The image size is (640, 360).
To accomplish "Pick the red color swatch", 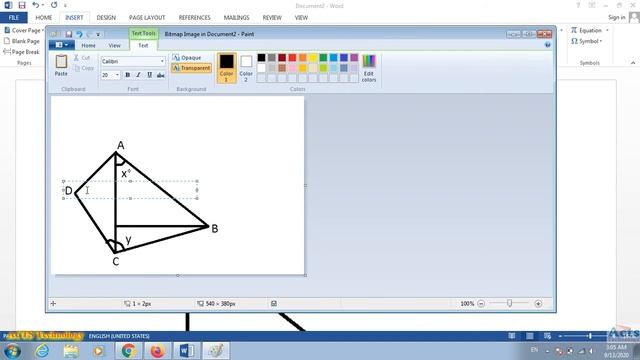I will tap(292, 58).
